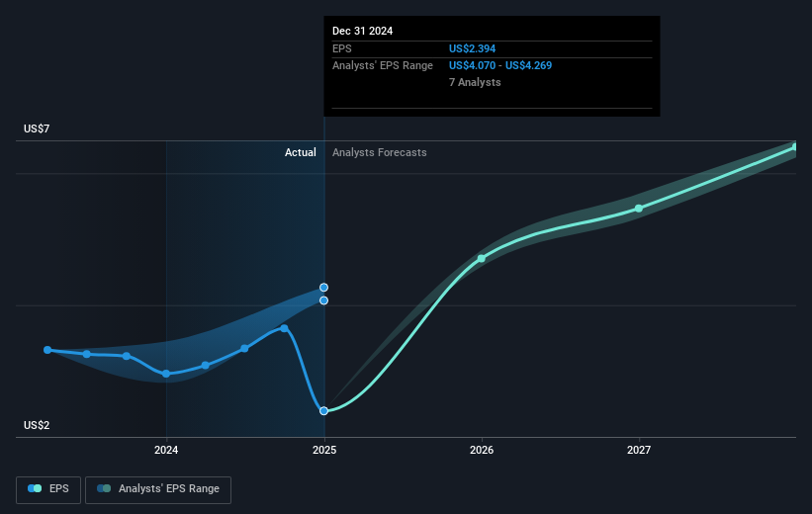Click the US$2.394 EPS value in tooltip
Image resolution: width=812 pixels, height=514 pixels.
[473, 48]
